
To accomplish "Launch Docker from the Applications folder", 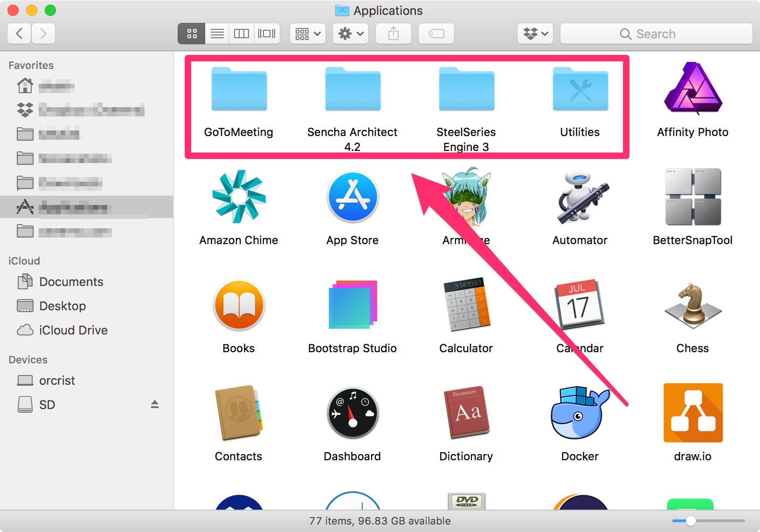I will click(x=580, y=413).
